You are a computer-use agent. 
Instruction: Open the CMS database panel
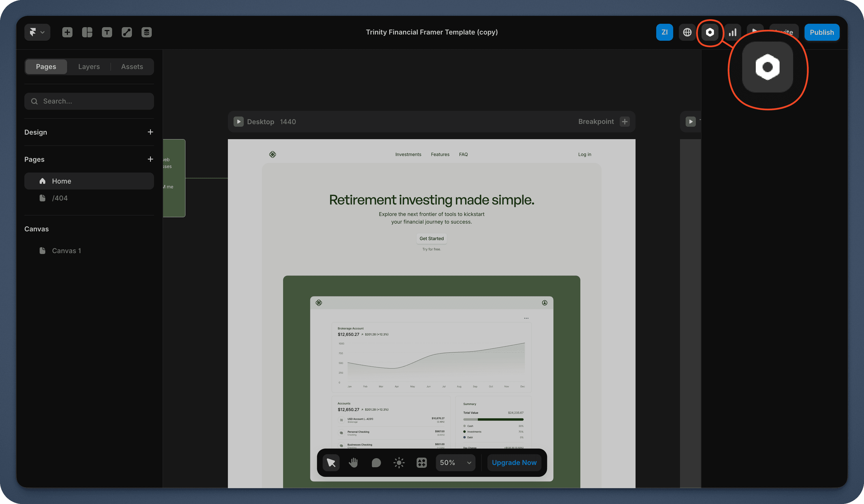point(146,32)
